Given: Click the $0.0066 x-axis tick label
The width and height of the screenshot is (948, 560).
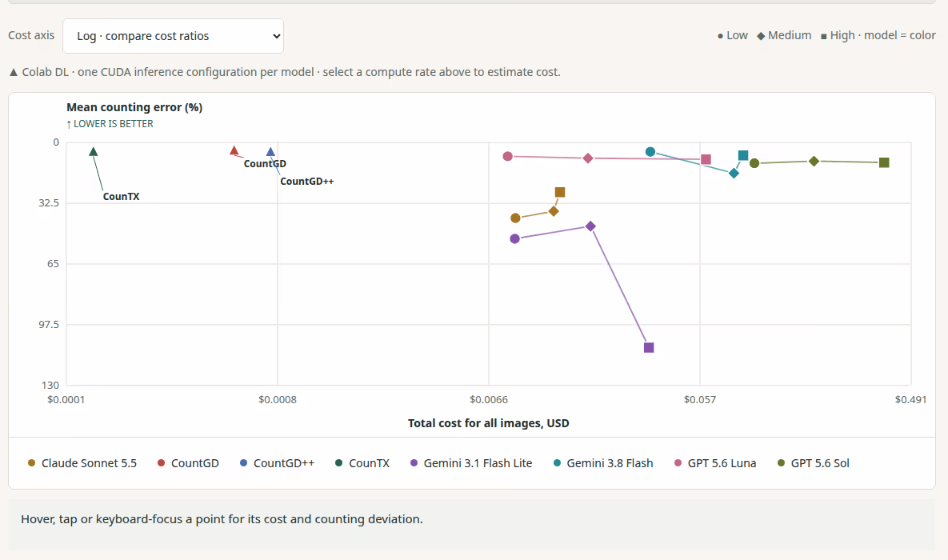Looking at the screenshot, I should 489,400.
